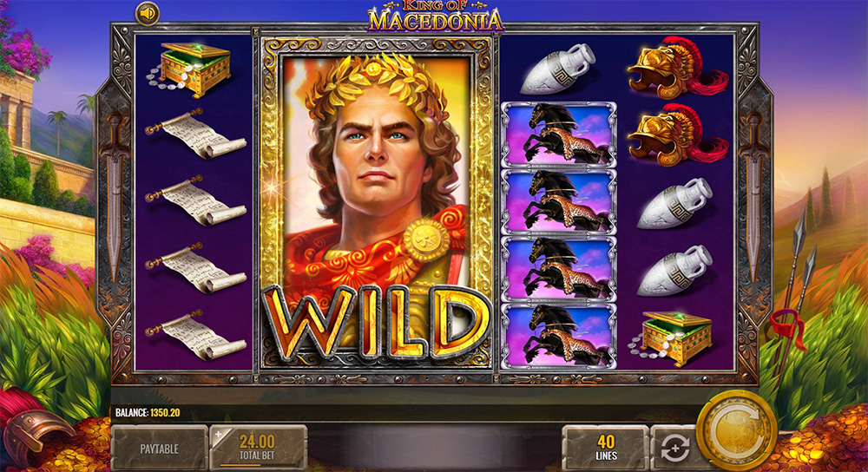Image resolution: width=868 pixels, height=472 pixels.
Task: Change the 40 Lines setting
Action: click(x=606, y=449)
